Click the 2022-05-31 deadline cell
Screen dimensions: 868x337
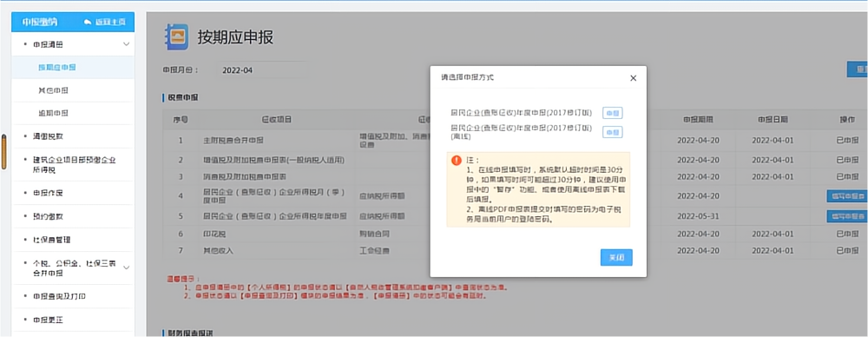[698, 215]
